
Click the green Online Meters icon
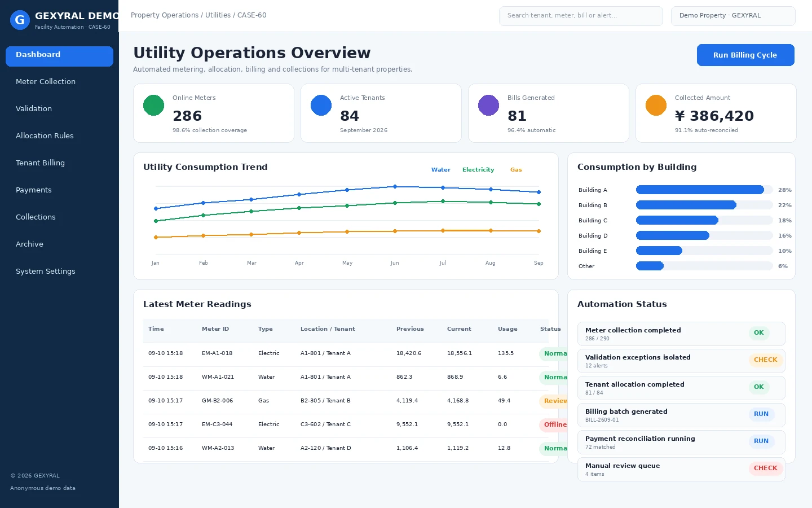coord(153,105)
